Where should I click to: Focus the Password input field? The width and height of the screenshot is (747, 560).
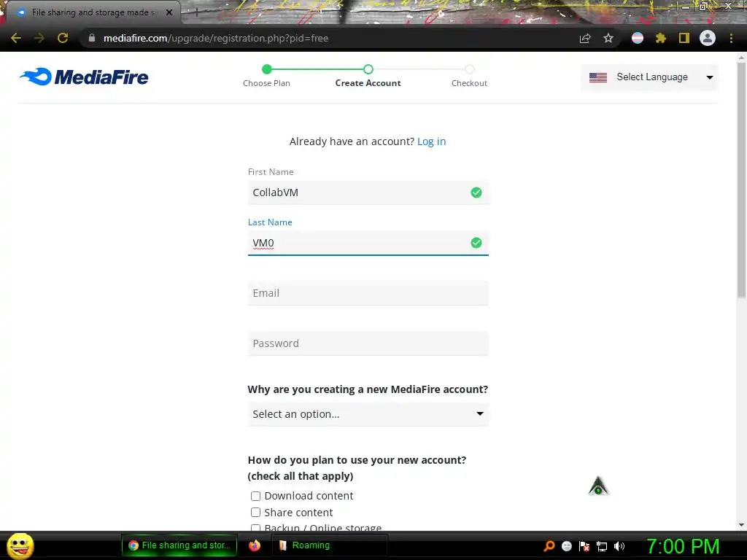pyautogui.click(x=368, y=343)
